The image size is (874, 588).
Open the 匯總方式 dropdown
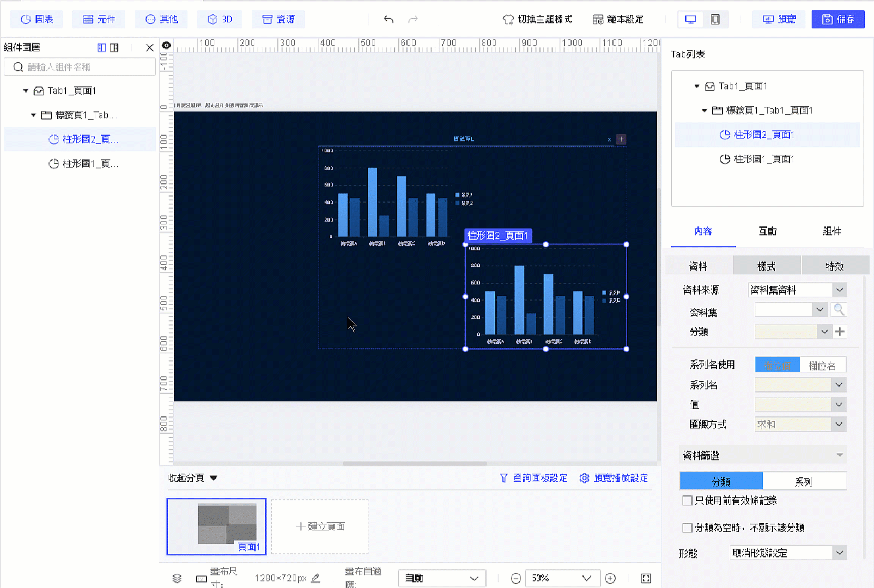[800, 424]
